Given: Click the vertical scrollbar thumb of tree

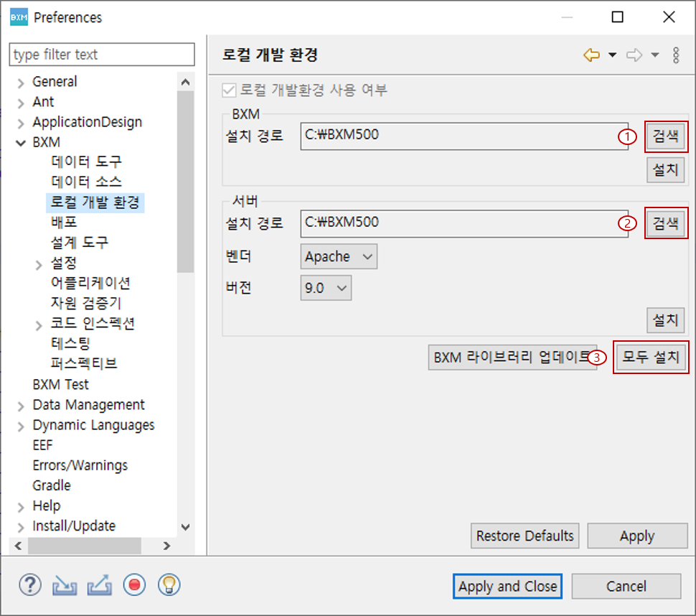Looking at the screenshot, I should click(x=186, y=182).
